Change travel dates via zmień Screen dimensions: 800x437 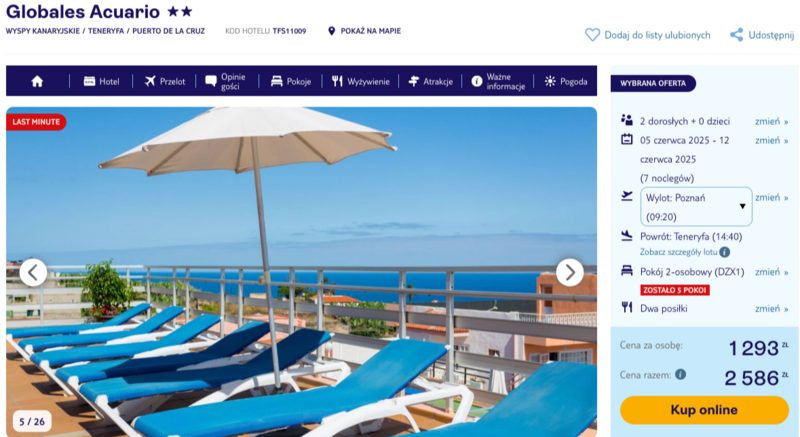(771, 140)
